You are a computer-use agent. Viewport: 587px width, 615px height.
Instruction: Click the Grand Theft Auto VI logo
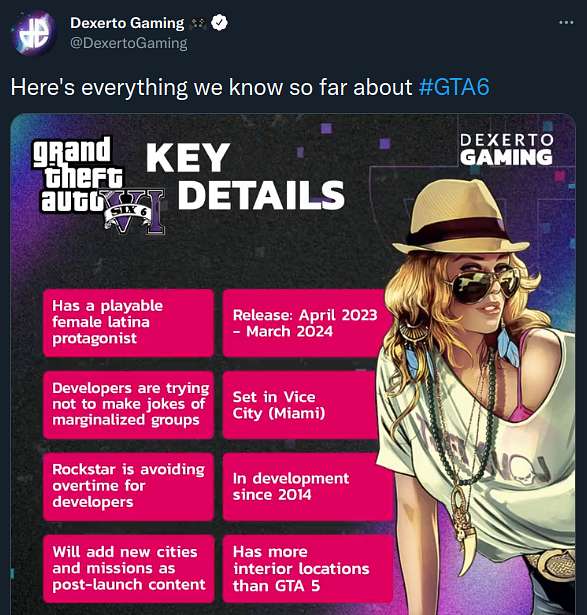pos(98,185)
